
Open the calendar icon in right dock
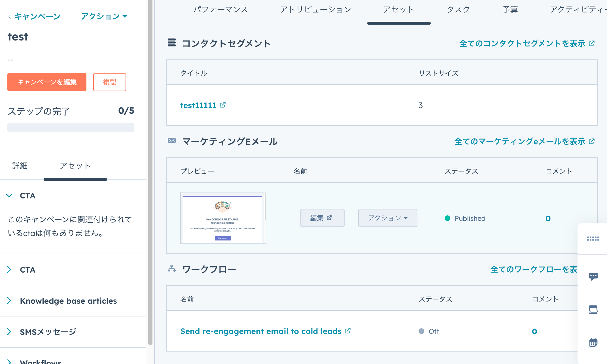[593, 342]
